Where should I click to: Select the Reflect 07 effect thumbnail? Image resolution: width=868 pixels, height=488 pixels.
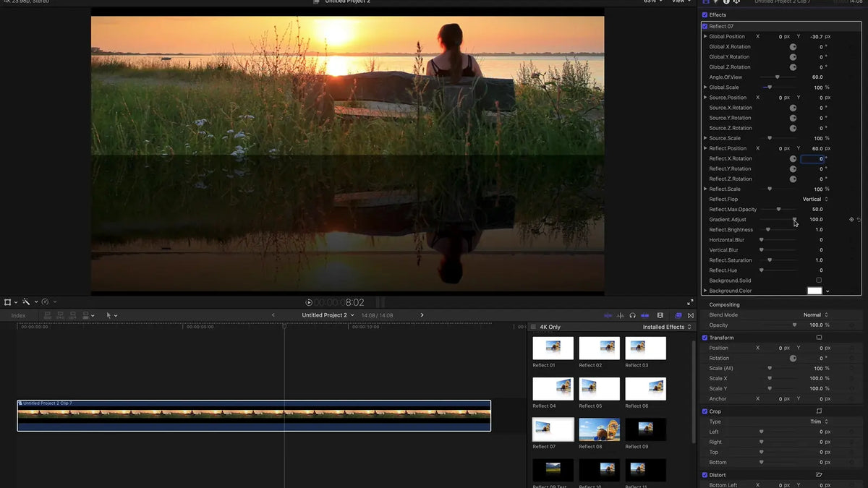click(553, 429)
